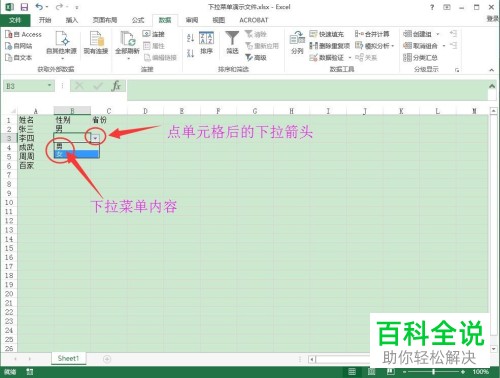Click the zoom slider handle
500x378 pixels.
coord(433,372)
